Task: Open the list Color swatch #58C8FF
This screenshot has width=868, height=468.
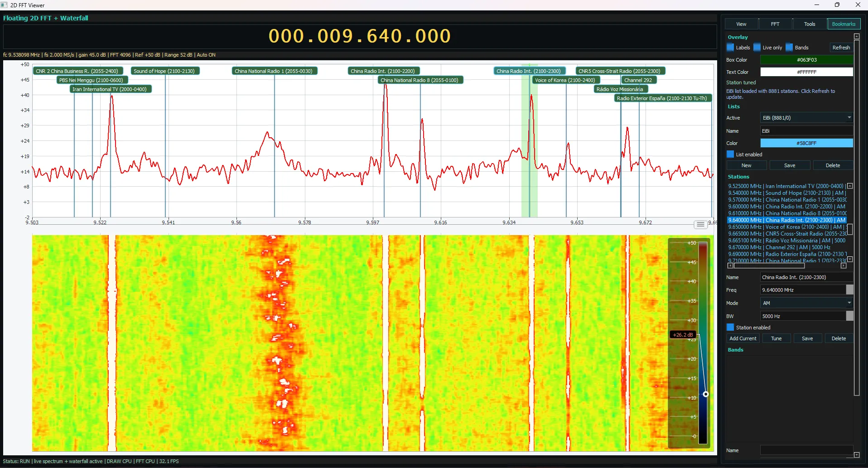Action: 806,143
